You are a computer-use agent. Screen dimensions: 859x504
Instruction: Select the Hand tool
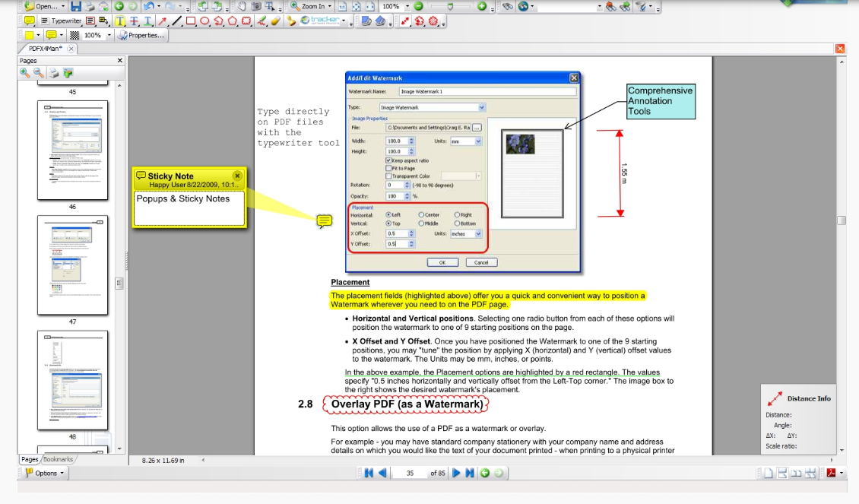242,6
